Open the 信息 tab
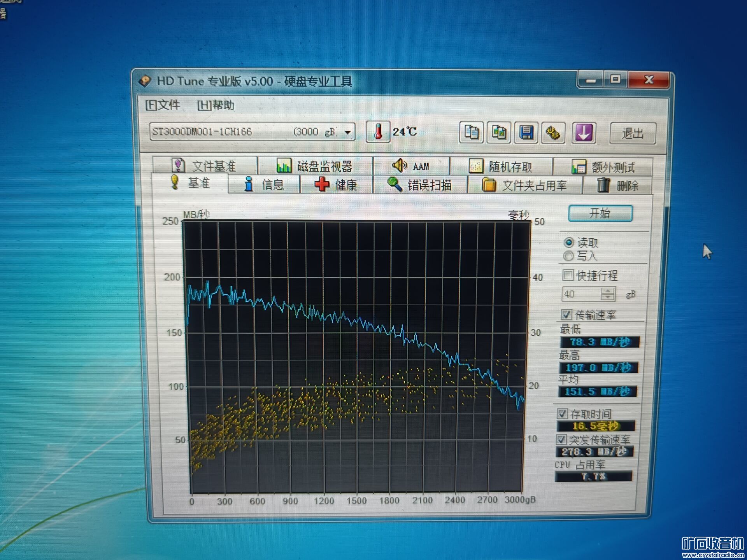 pos(264,184)
